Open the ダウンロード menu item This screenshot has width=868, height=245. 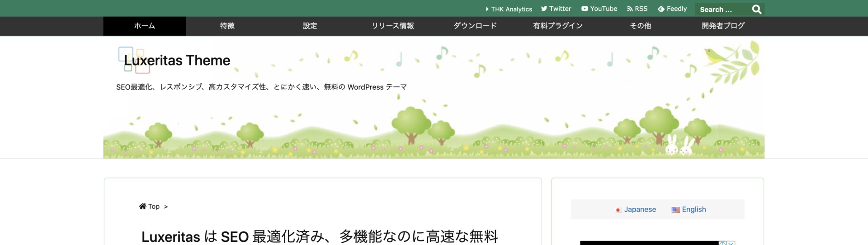click(475, 26)
